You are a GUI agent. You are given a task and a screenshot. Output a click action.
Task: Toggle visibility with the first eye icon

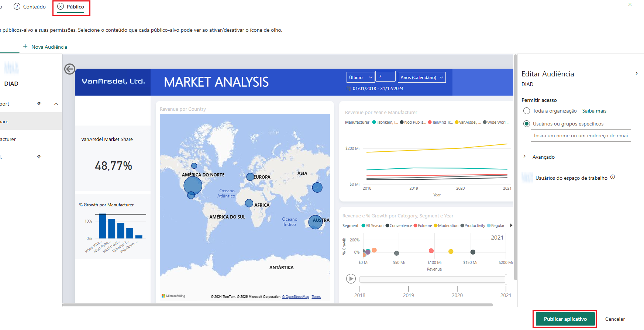39,104
